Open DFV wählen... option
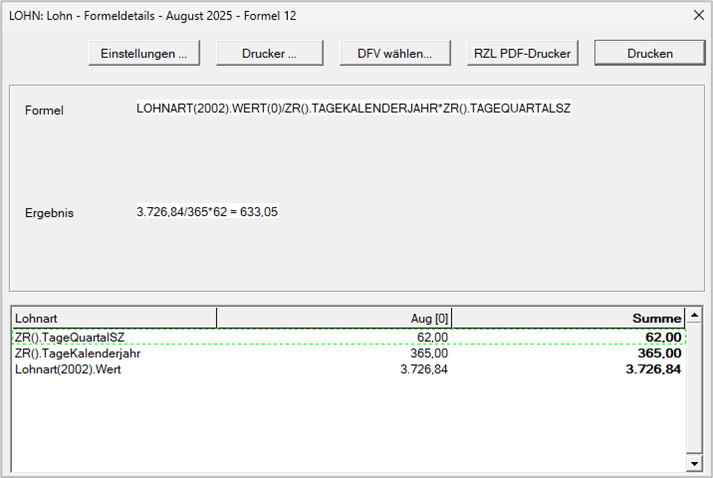Viewport: 713px width, 478px height. tap(395, 53)
